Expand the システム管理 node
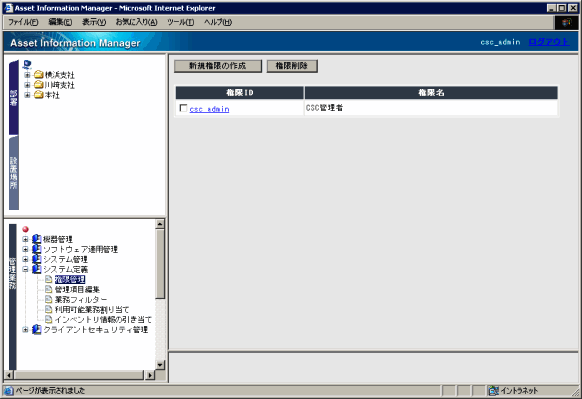This screenshot has width=582, height=399. tap(25, 259)
